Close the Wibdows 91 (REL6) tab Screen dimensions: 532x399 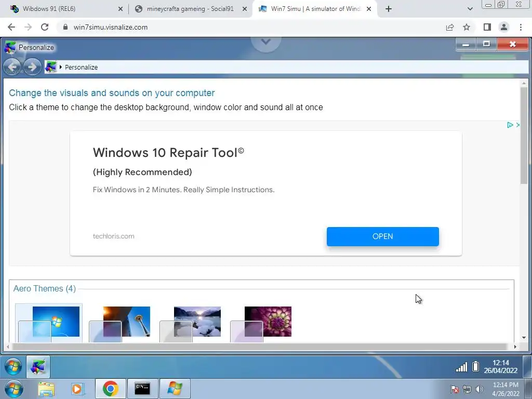pos(121,9)
